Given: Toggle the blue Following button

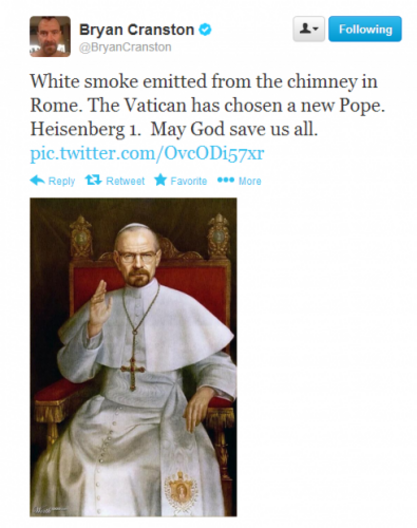Looking at the screenshot, I should [365, 29].
